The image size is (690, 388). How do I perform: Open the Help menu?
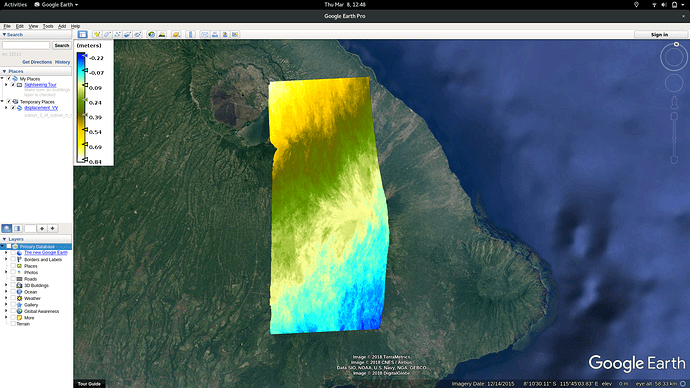coord(76,26)
